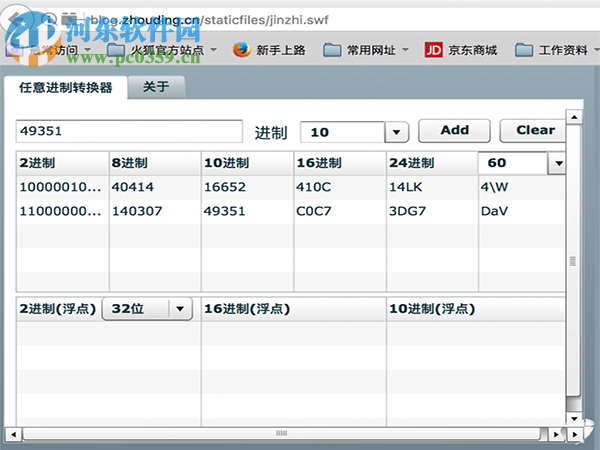Click the vertical scrollbar down arrow
Screen dimensions: 600x450
pos(574,418)
